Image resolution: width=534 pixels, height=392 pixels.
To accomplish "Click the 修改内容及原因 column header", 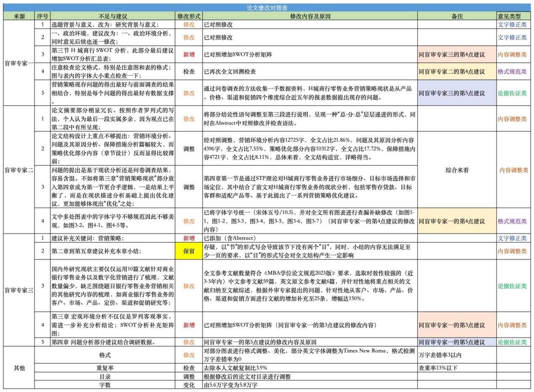I will (310, 16).
